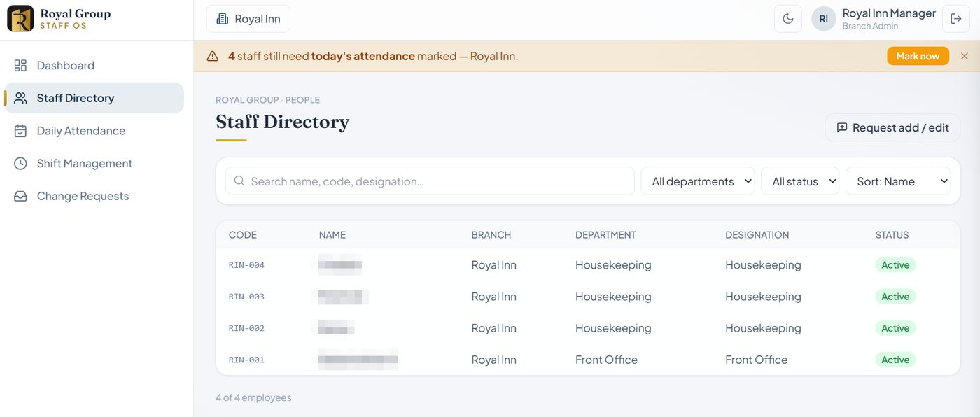Click the BRANCH column header

coord(491,235)
